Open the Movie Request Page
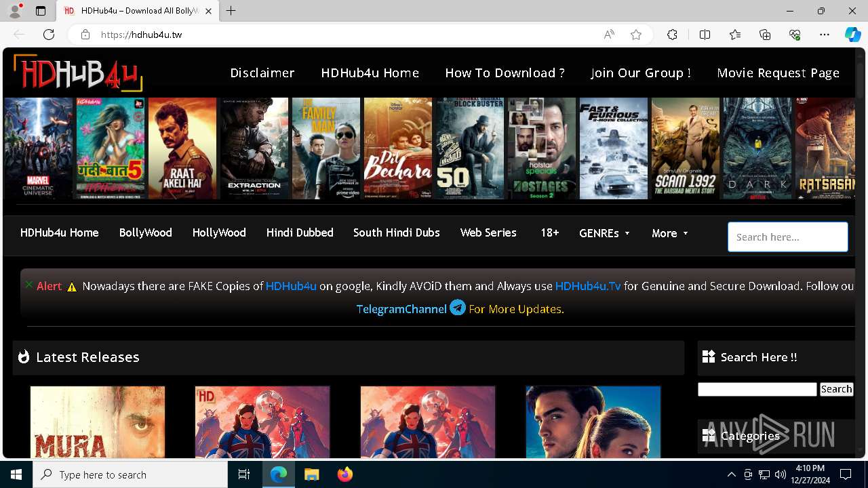 (x=778, y=73)
